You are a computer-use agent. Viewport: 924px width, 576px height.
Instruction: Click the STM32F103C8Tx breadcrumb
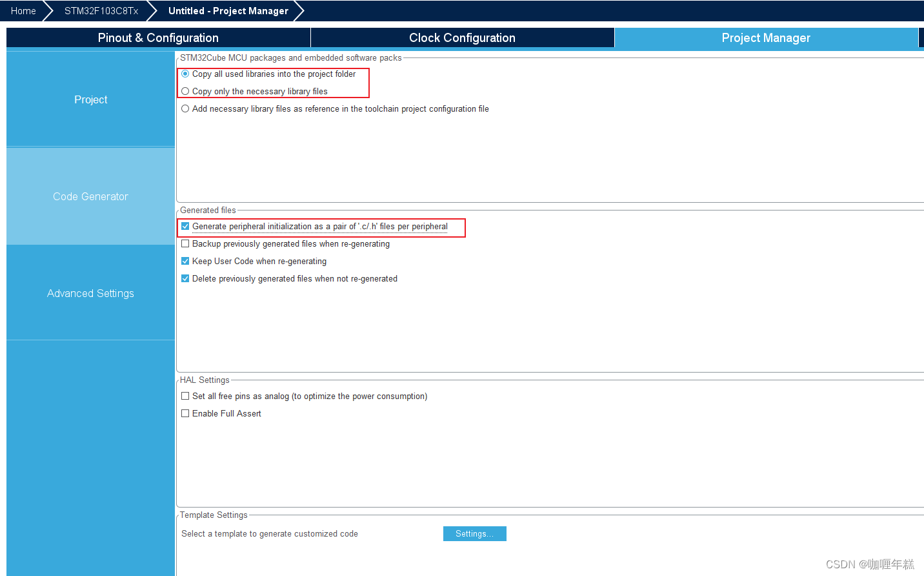pyautogui.click(x=101, y=11)
